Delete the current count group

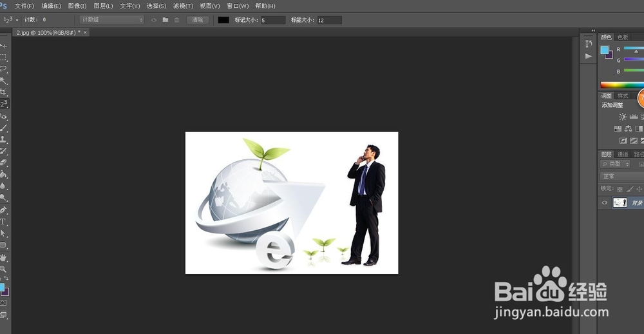[x=176, y=20]
